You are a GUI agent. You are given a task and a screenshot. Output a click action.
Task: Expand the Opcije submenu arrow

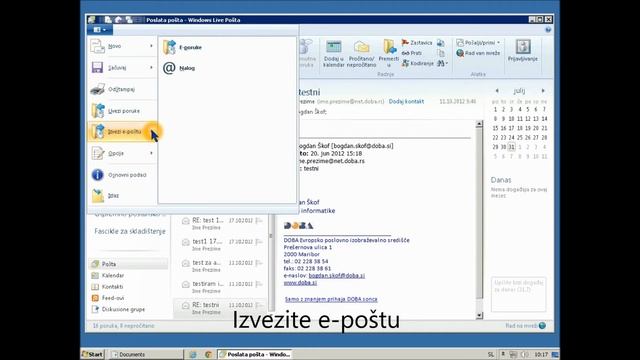click(x=151, y=153)
